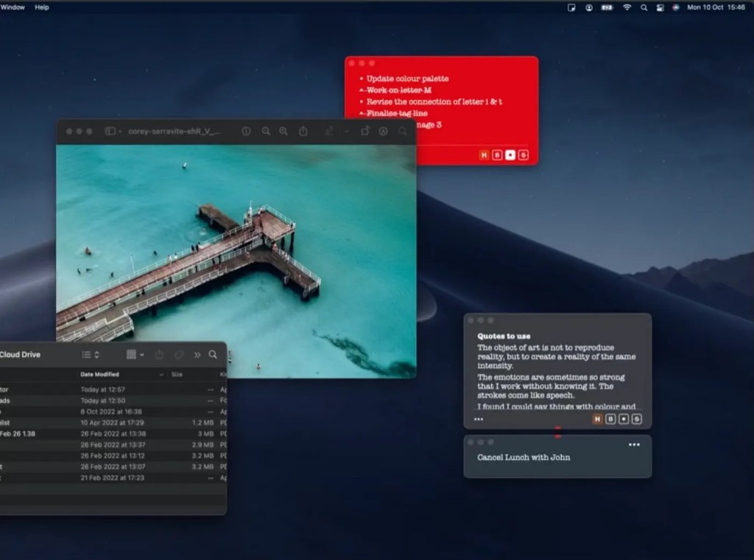Click the search icon in Finder window

pos(213,355)
